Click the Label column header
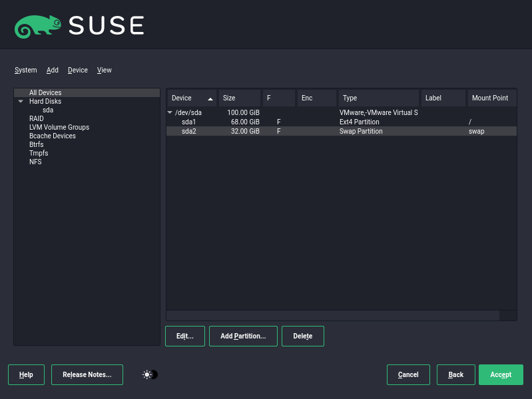This screenshot has width=532, height=399. point(443,98)
